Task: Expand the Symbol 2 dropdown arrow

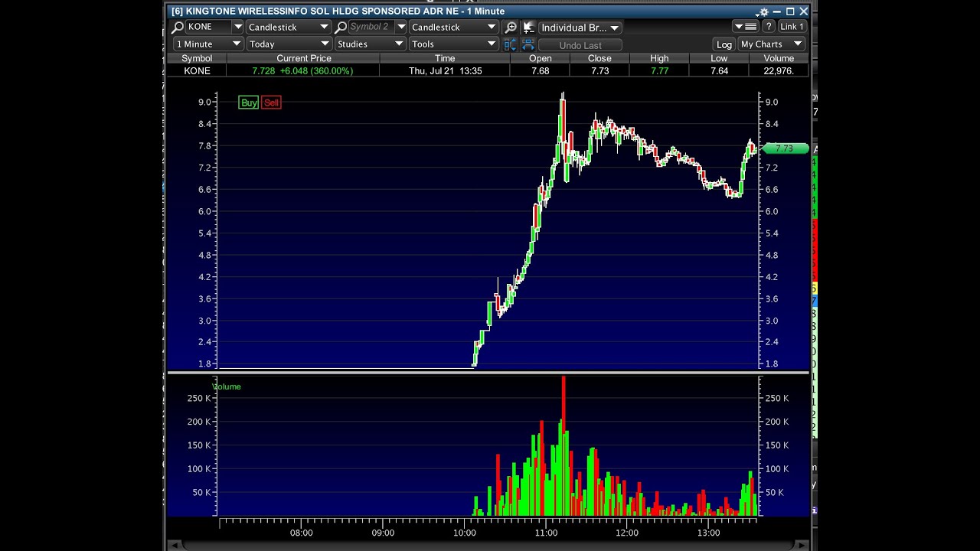Action: [x=400, y=27]
